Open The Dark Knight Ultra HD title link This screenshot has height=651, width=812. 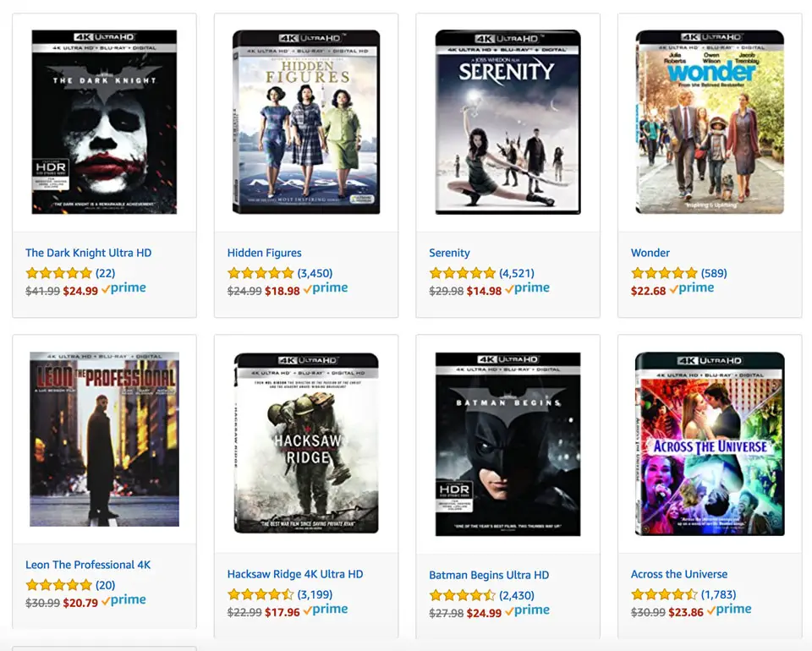(89, 253)
